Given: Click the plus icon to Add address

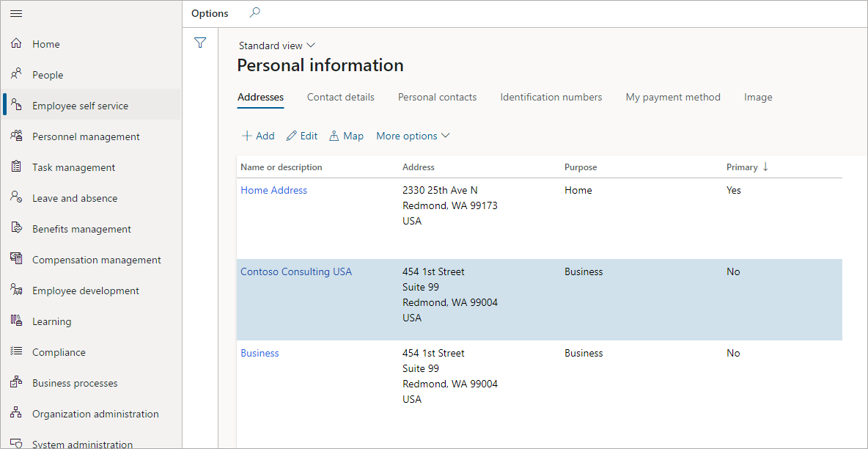Looking at the screenshot, I should tap(247, 136).
